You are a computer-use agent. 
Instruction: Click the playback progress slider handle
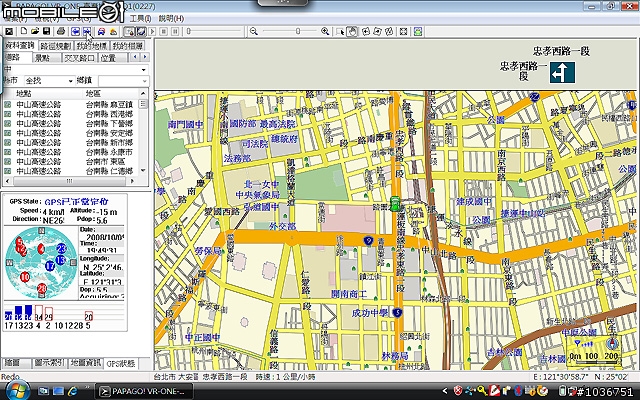click(189, 31)
